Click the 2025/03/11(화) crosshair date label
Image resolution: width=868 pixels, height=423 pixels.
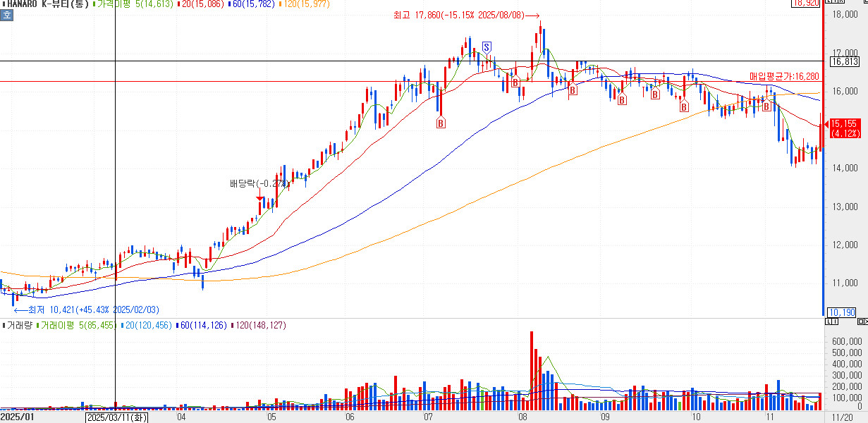pos(116,417)
